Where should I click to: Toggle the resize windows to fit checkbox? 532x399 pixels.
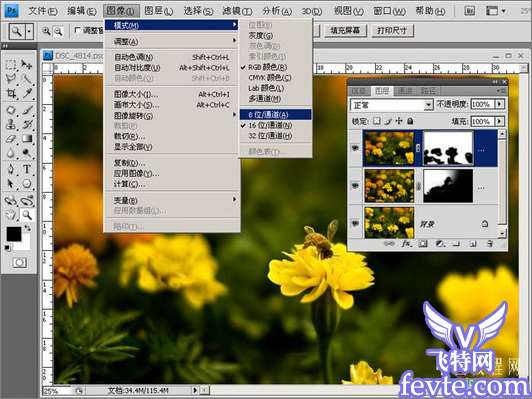tap(77, 30)
